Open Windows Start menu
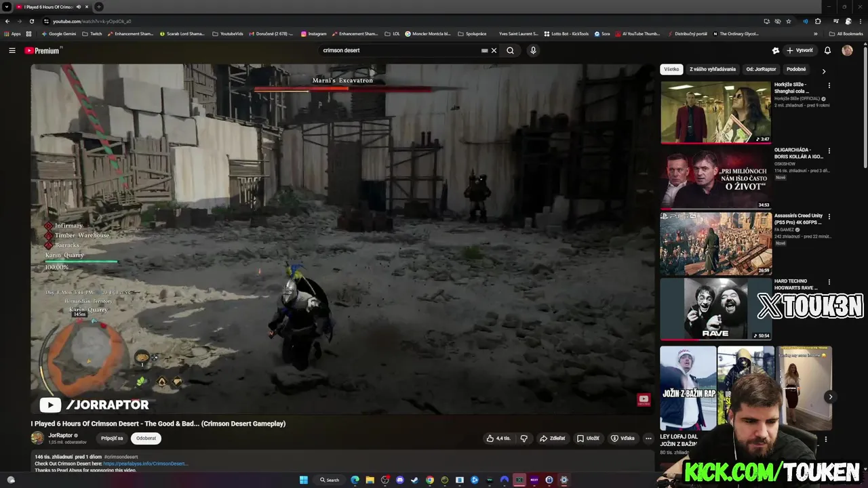The image size is (868, 488). click(x=304, y=480)
